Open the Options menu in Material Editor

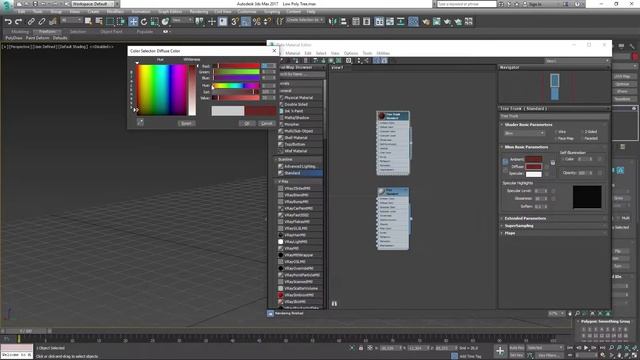[x=351, y=53]
